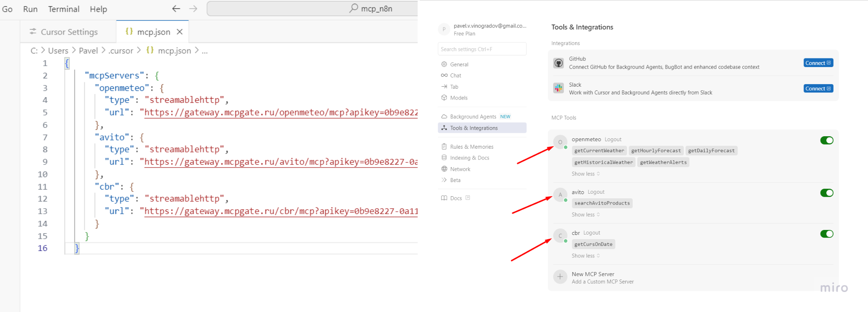Open the Go menu
Screen dimensions: 868x312
point(7,9)
